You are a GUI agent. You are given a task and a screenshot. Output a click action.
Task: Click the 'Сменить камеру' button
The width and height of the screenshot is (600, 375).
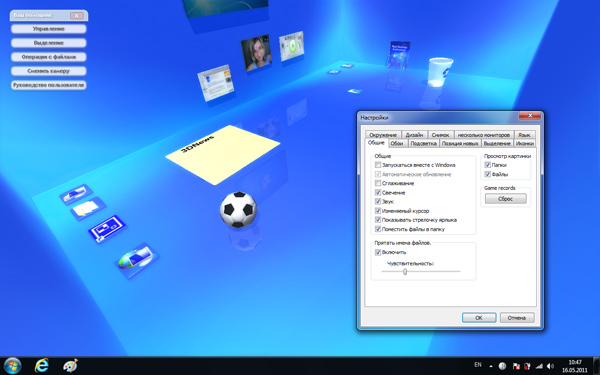(49, 71)
